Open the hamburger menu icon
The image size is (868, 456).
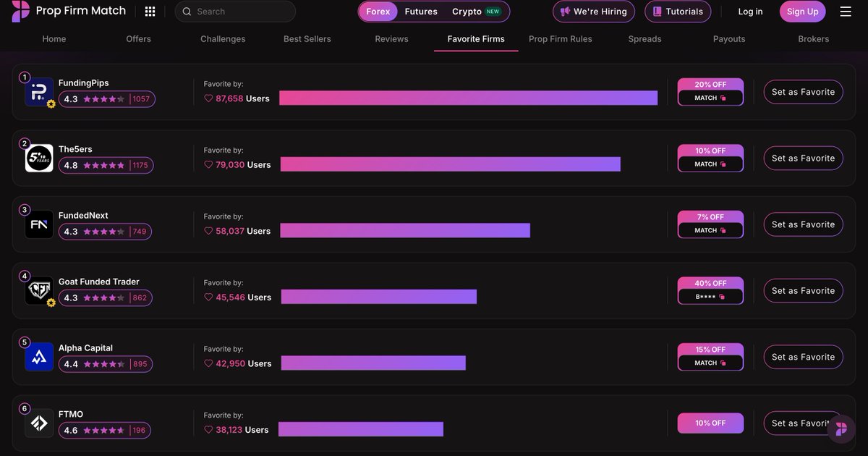point(846,12)
